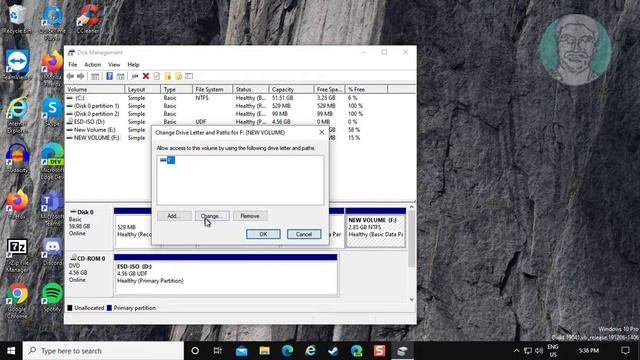Click the scroll down arrow in disk pane
The width and height of the screenshot is (640, 360).
coord(411,300)
